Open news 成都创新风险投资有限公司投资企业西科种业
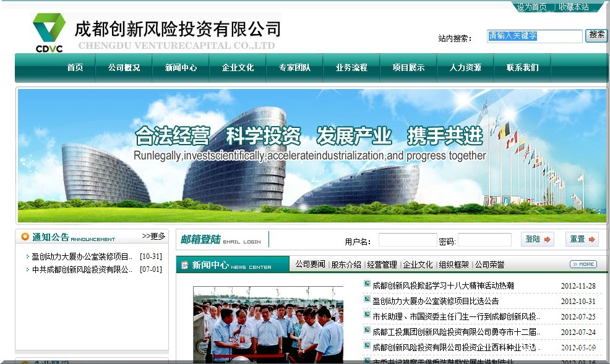Screen dimensions: 610x364 click(x=456, y=347)
